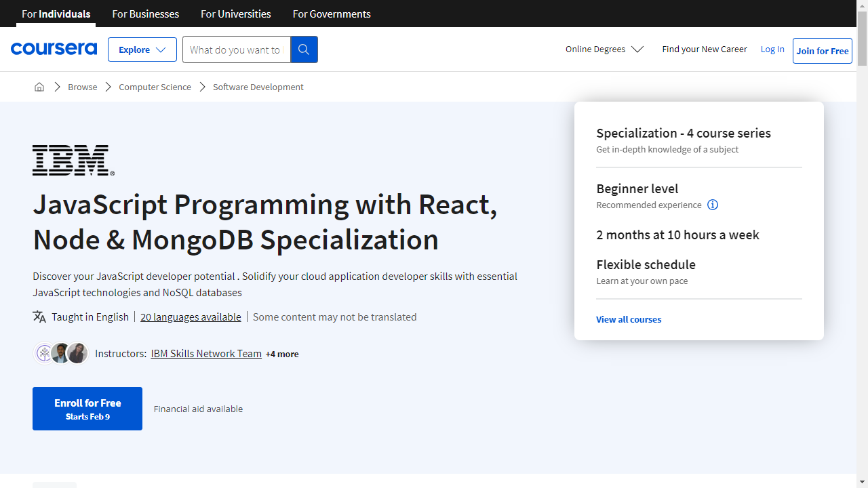Switch to the For Universities tab
The height and width of the screenshot is (488, 868).
(x=236, y=14)
